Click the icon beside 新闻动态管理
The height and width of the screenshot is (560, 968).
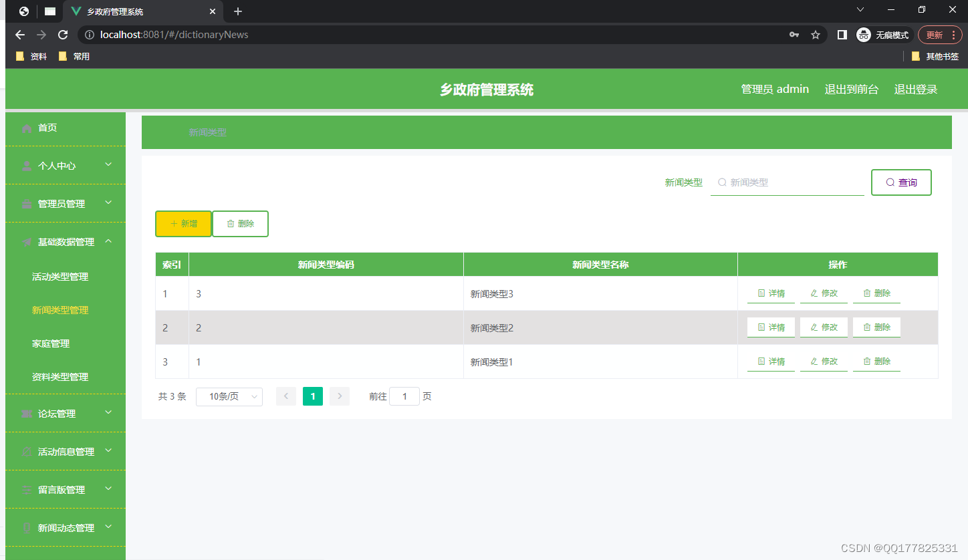point(27,528)
